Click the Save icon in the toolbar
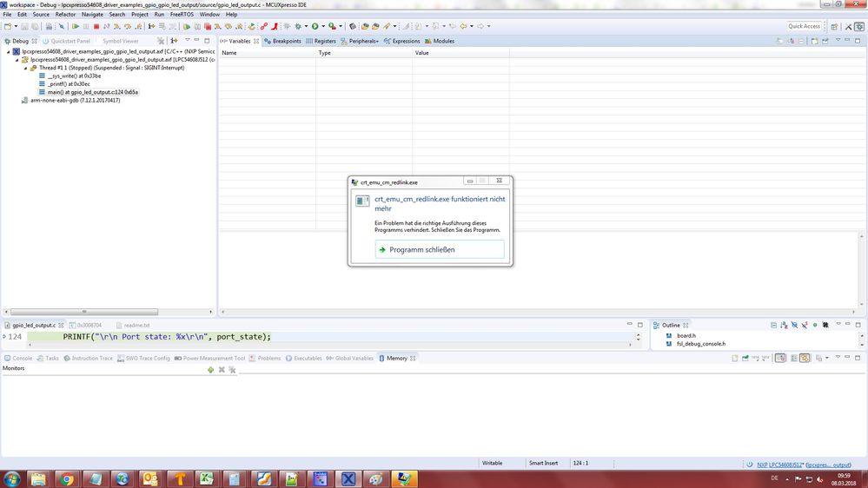Image resolution: width=868 pixels, height=488 pixels. [x=24, y=26]
